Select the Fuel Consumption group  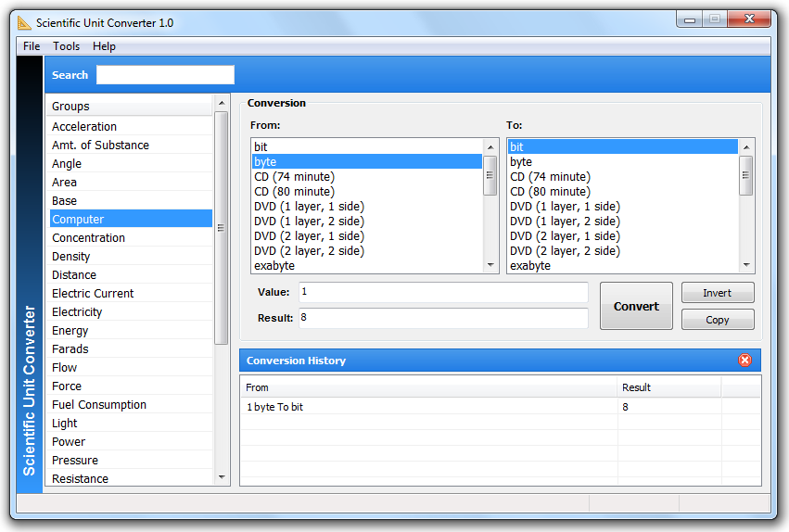pyautogui.click(x=131, y=405)
